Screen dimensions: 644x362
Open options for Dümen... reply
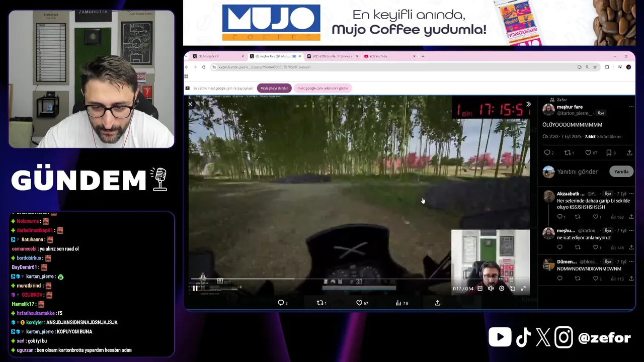(631, 261)
